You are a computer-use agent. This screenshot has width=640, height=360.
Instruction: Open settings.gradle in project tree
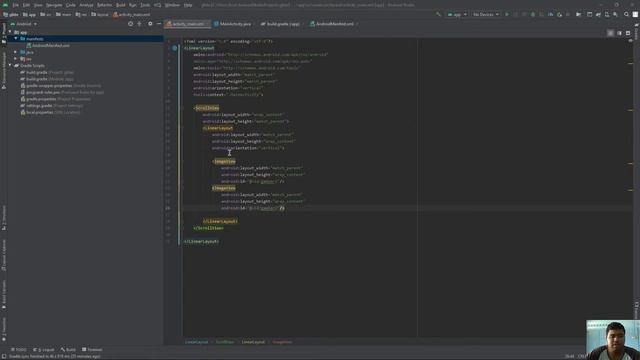coord(51,106)
